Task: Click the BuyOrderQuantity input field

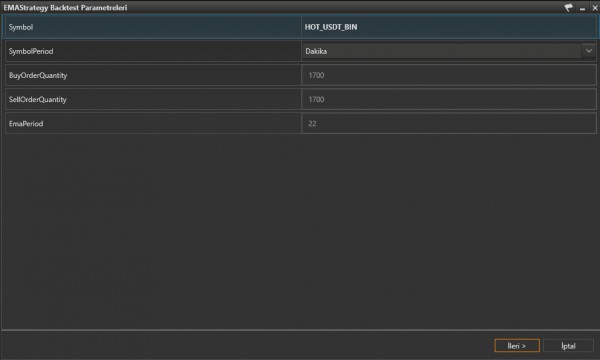Action: click(x=449, y=75)
